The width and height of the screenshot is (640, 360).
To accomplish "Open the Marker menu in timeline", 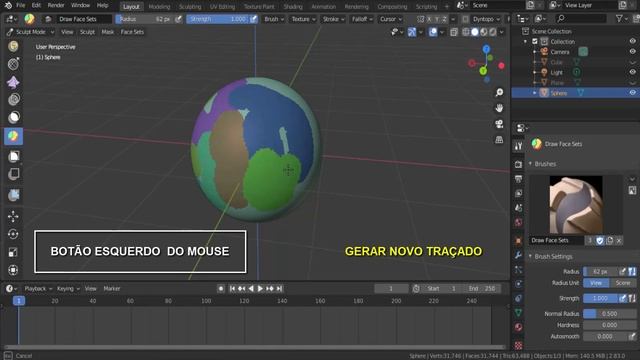I will (112, 289).
